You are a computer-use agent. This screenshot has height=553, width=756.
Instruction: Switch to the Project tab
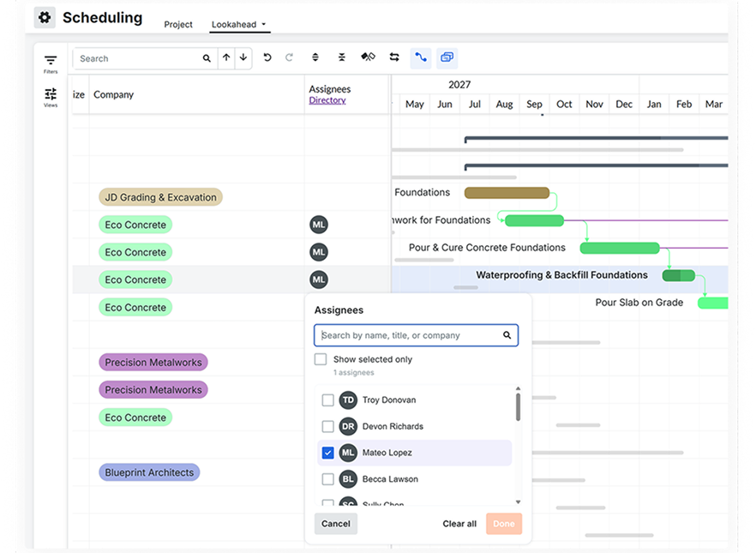(x=178, y=24)
